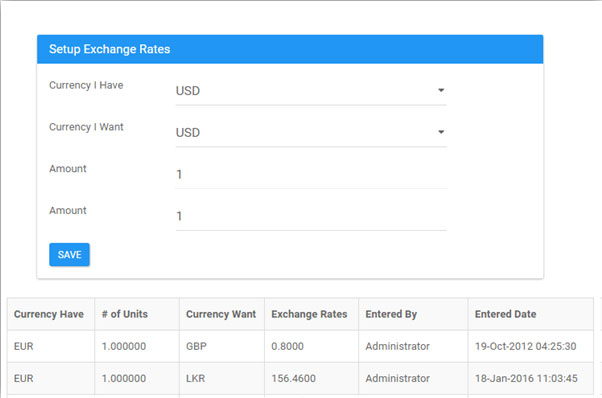Click the SAVE button
The width and height of the screenshot is (602, 398).
coord(69,254)
